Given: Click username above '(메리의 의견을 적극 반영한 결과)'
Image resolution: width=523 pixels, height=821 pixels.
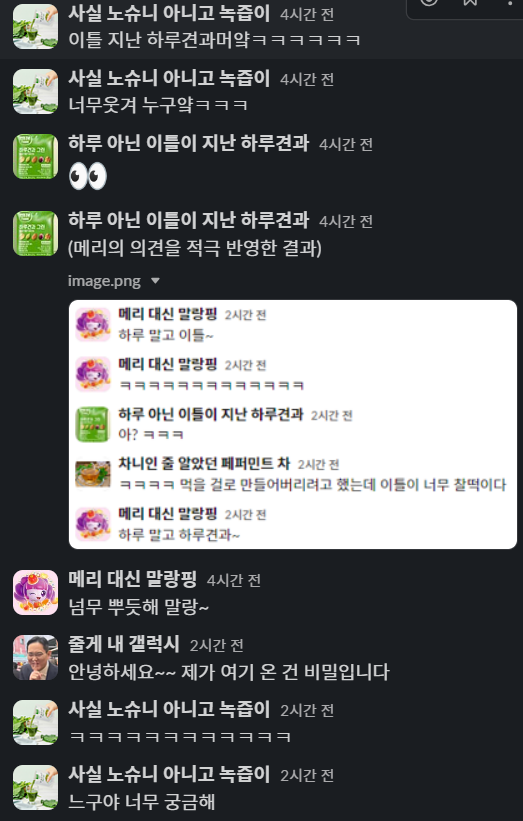Looking at the screenshot, I should (188, 220).
